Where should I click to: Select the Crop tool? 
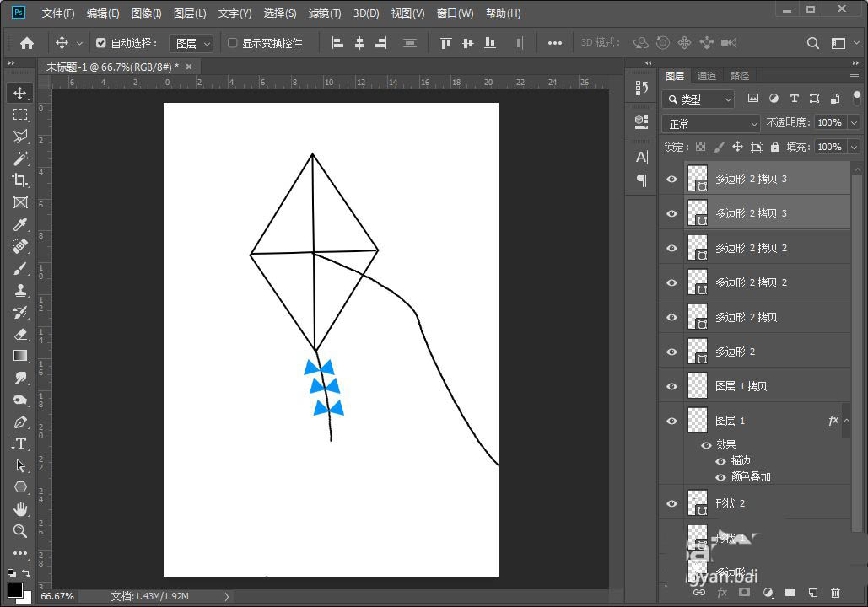click(20, 180)
